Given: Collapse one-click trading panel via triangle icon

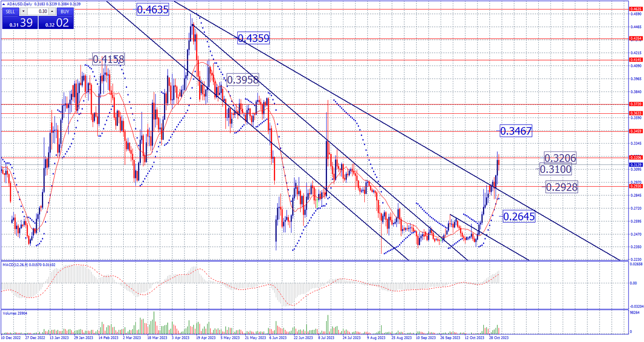Looking at the screenshot, I should (4, 4).
